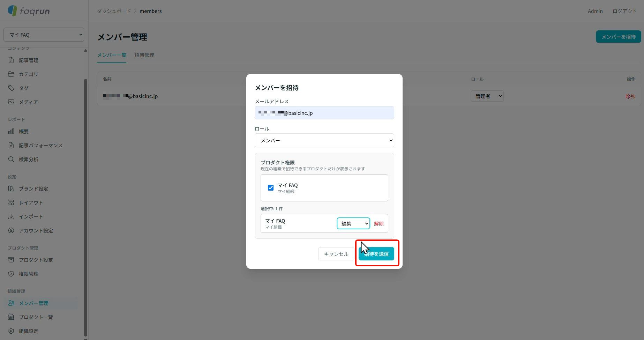Click the ブランド設定 palette icon
The width and height of the screenshot is (644, 340).
click(11, 189)
